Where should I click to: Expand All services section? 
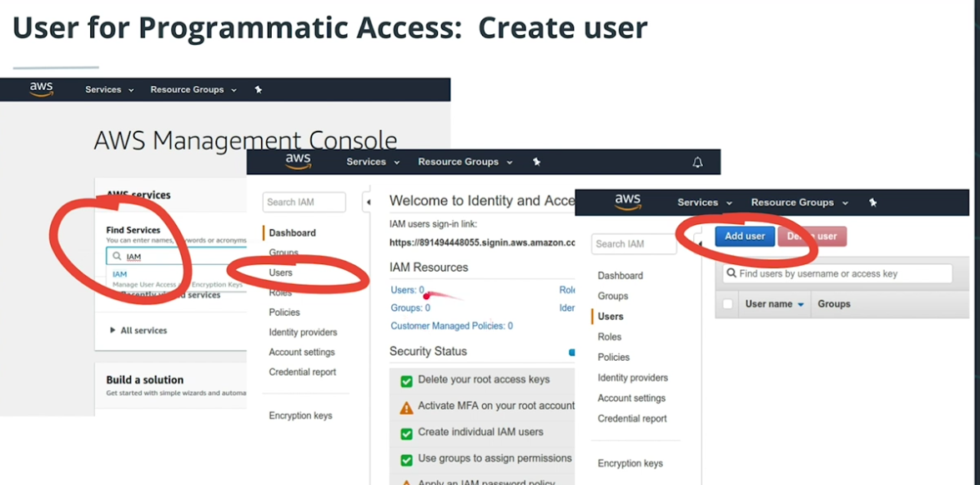coord(138,330)
